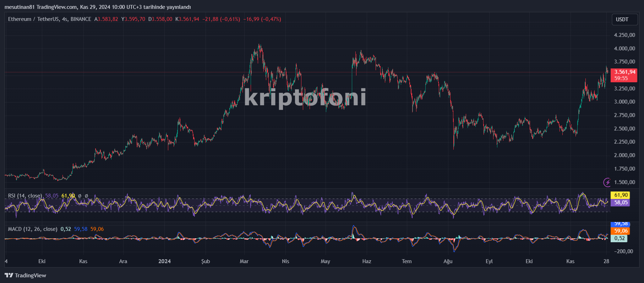Click the 1.750,00 price axis label
644x283 pixels.
(624, 169)
